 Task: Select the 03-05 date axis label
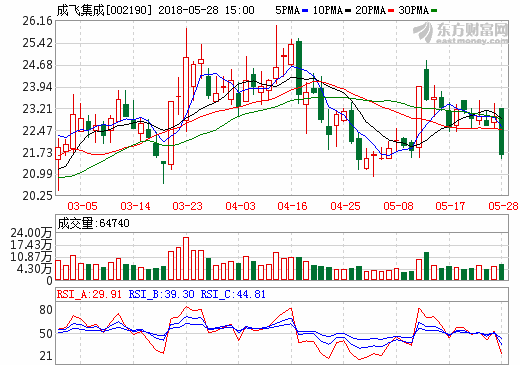click(82, 206)
